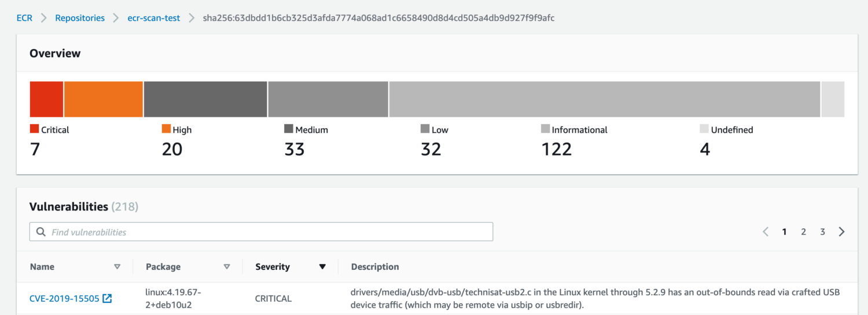The width and height of the screenshot is (868, 315).
Task: Focus the Find vulnerabilities search field
Action: pos(261,232)
